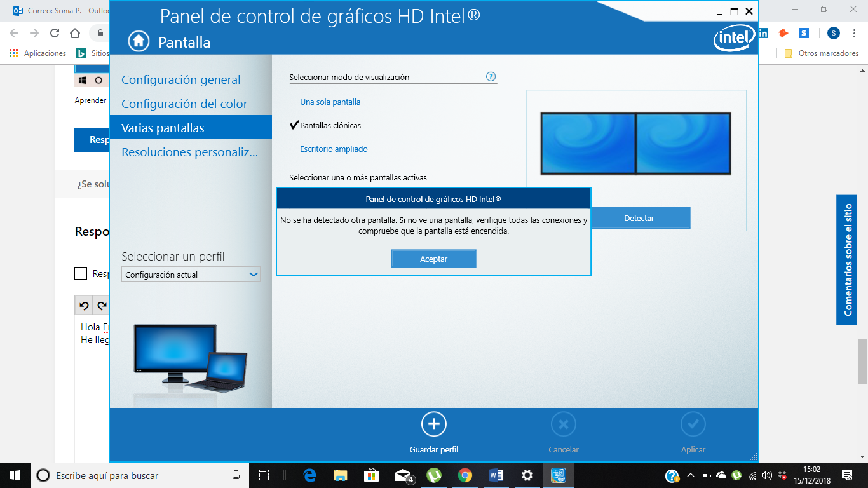Open the Seleccionar un perfil dropdown
This screenshot has height=488, width=868.
191,274
